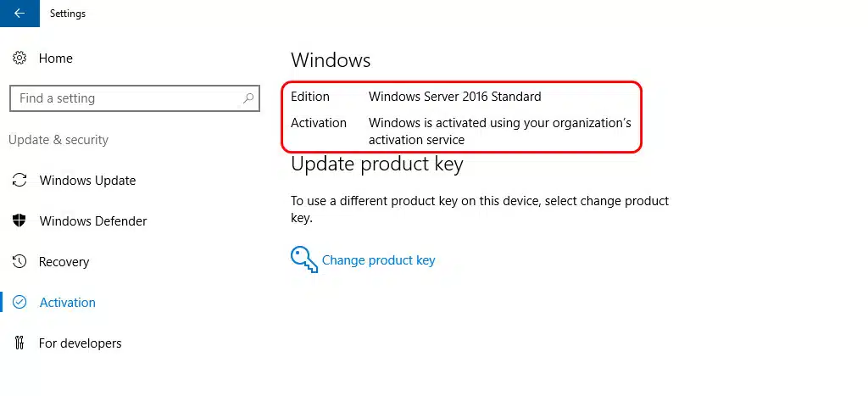
Task: Return to the Home settings page
Action: [x=56, y=59]
